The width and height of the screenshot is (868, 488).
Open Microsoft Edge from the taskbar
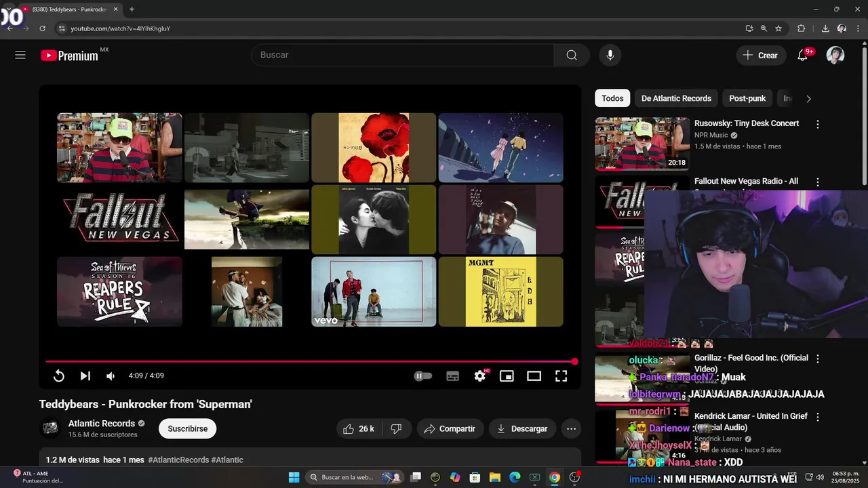point(515,477)
